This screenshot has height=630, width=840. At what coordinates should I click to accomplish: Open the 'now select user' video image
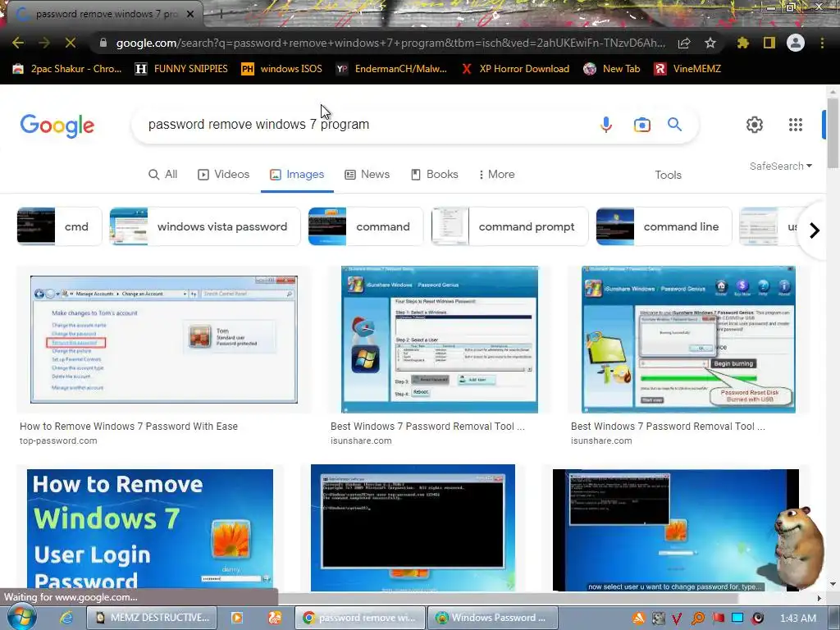676,531
